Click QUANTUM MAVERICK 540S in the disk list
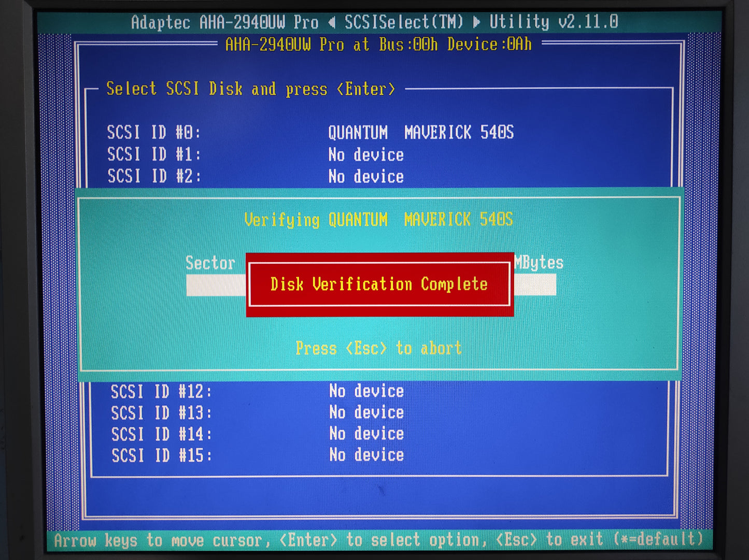This screenshot has height=560, width=749. point(420,133)
